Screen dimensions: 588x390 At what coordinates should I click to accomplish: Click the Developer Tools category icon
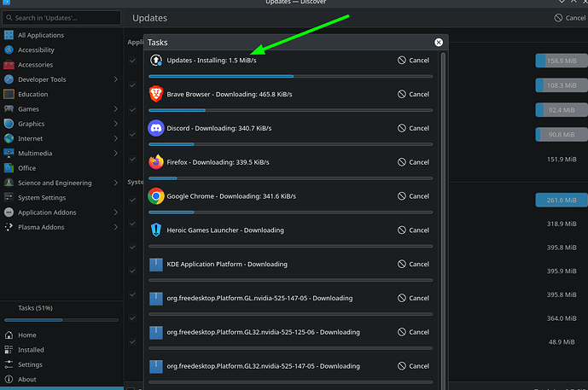(9, 79)
